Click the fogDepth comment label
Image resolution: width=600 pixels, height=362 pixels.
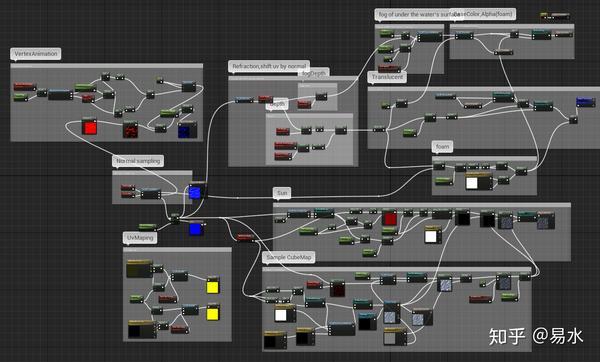coord(315,73)
